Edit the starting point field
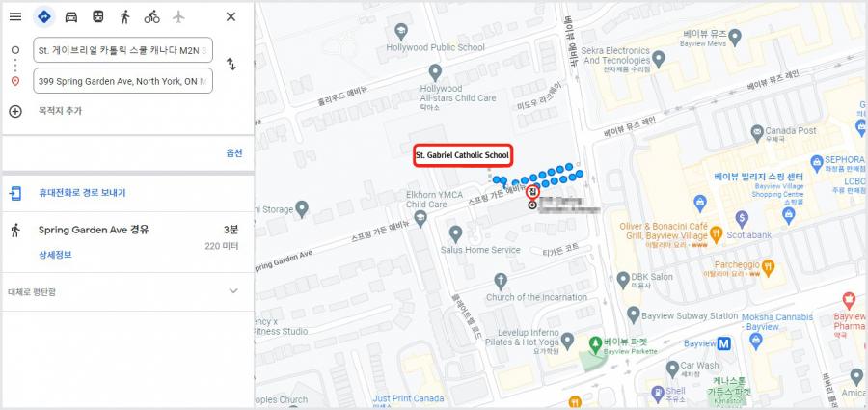The image size is (868, 410). pos(122,50)
